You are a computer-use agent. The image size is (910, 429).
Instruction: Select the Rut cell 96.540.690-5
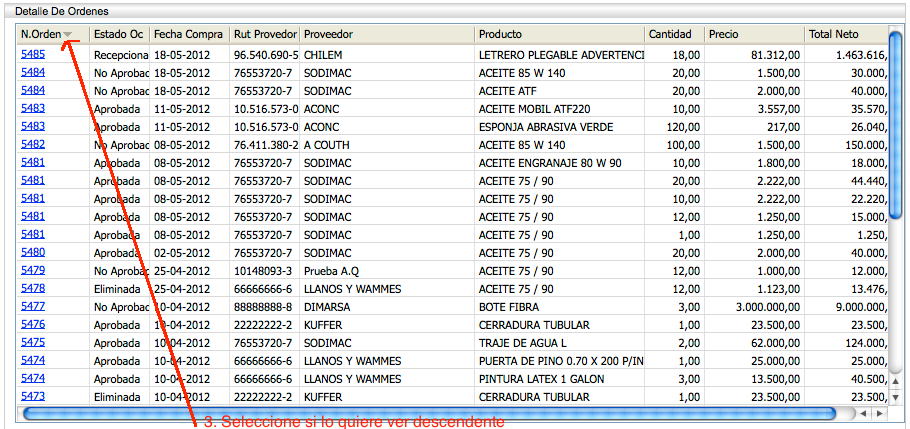point(265,55)
